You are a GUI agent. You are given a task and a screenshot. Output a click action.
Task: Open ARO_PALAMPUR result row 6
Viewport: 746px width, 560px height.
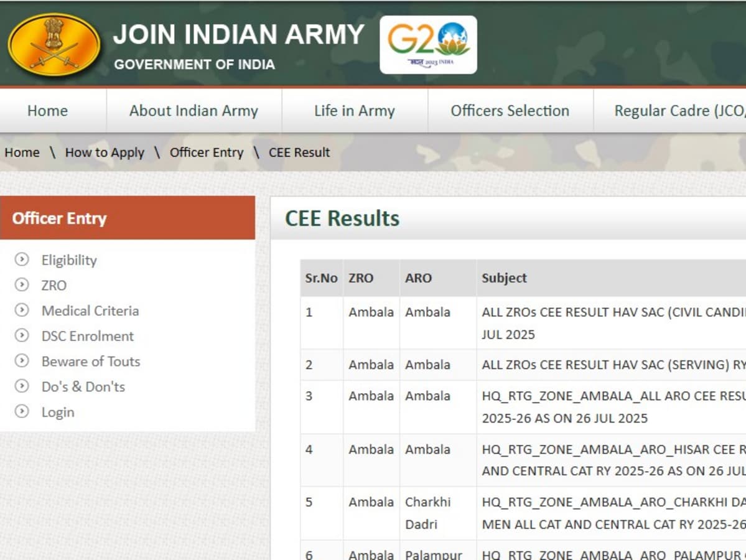pyautogui.click(x=613, y=554)
